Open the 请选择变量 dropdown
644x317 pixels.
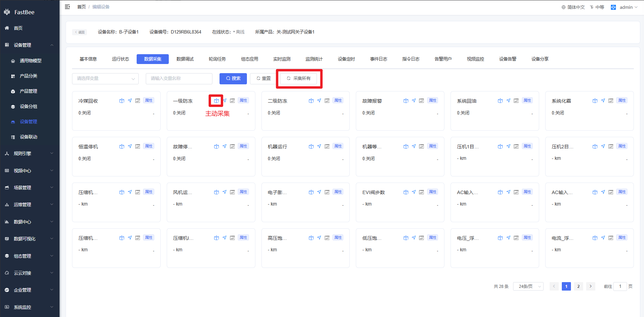[105, 79]
